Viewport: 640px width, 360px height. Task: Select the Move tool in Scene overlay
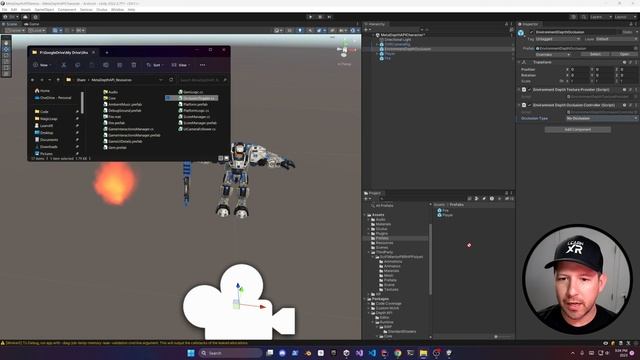[6, 49]
